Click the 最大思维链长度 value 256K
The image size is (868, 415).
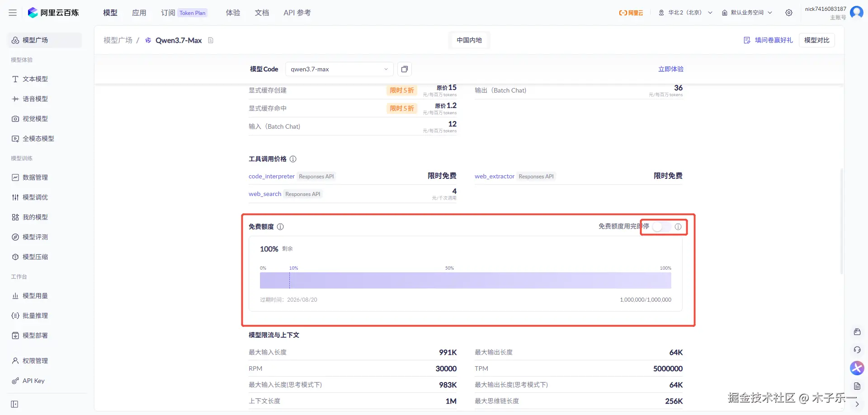(674, 401)
